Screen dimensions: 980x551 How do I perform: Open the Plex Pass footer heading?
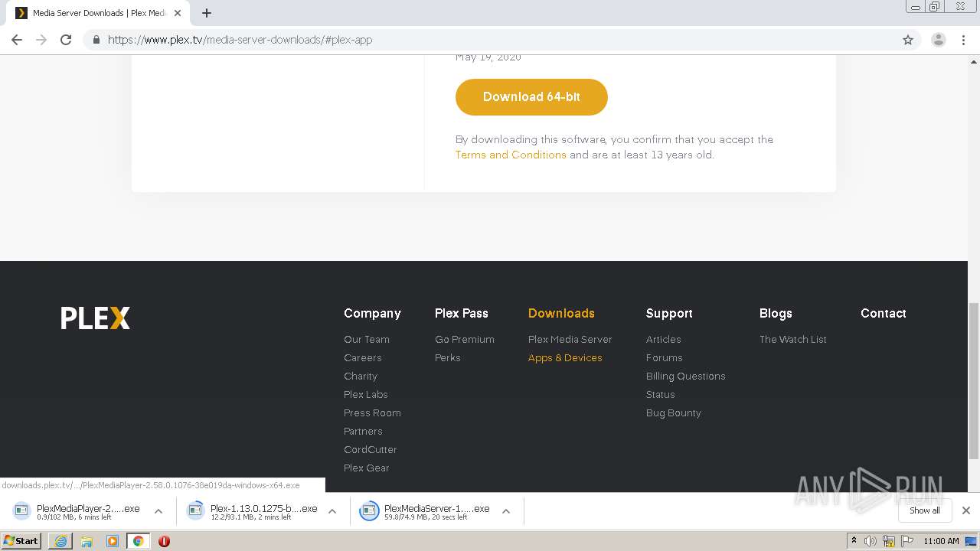461,313
